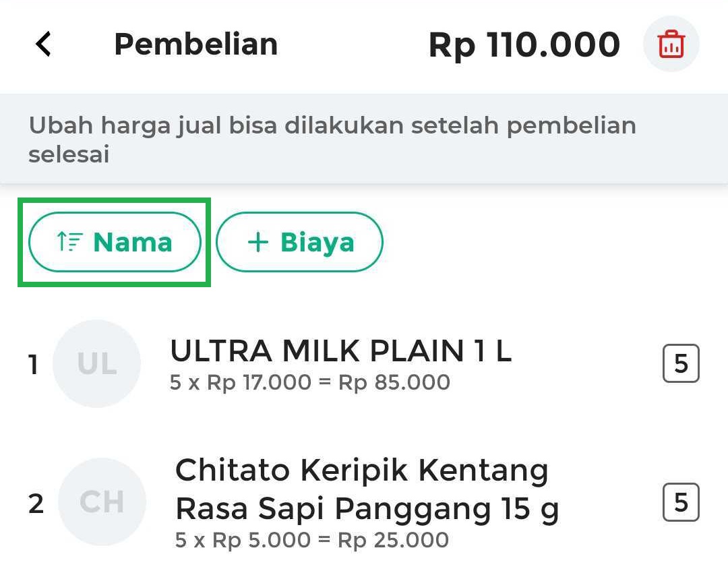Tap quantity box for Chitato

(681, 502)
